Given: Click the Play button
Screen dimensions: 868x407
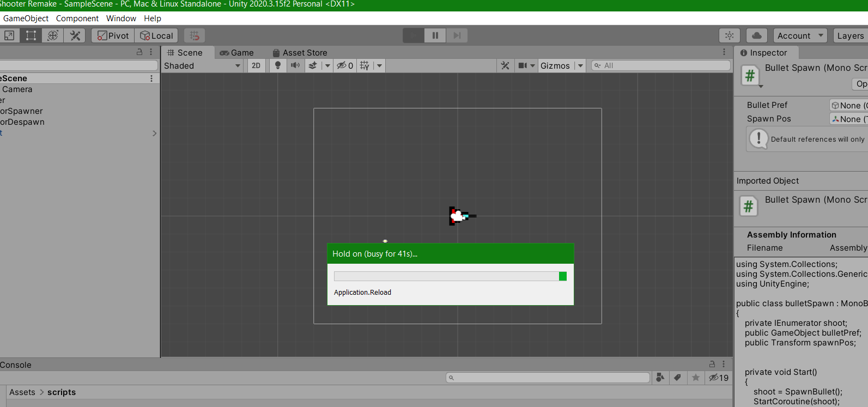Looking at the screenshot, I should 414,35.
